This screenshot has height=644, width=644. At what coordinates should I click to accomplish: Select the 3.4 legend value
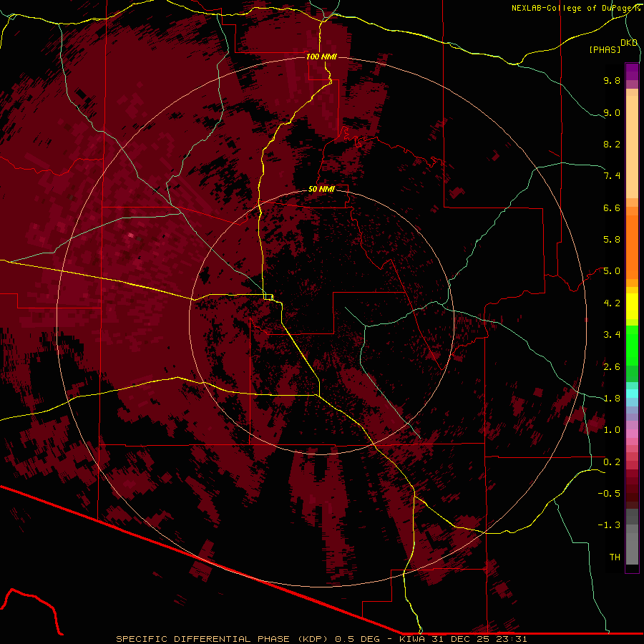tap(612, 335)
